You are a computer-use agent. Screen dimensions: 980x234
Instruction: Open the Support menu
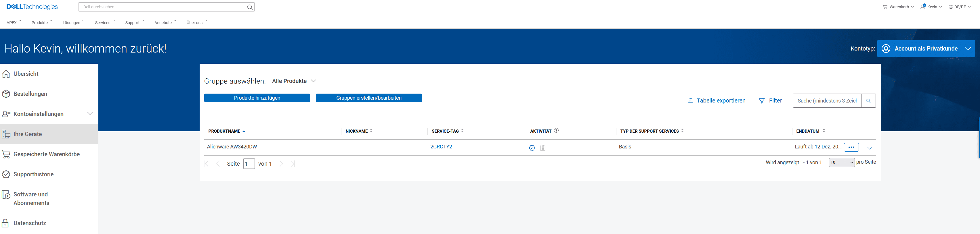click(135, 22)
